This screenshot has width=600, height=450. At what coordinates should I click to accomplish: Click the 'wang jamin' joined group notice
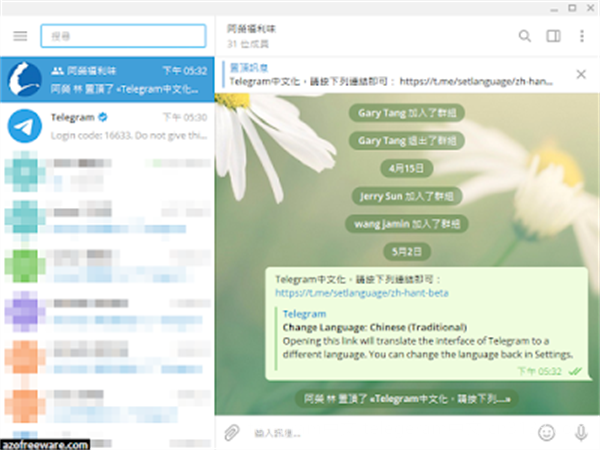[x=407, y=224]
